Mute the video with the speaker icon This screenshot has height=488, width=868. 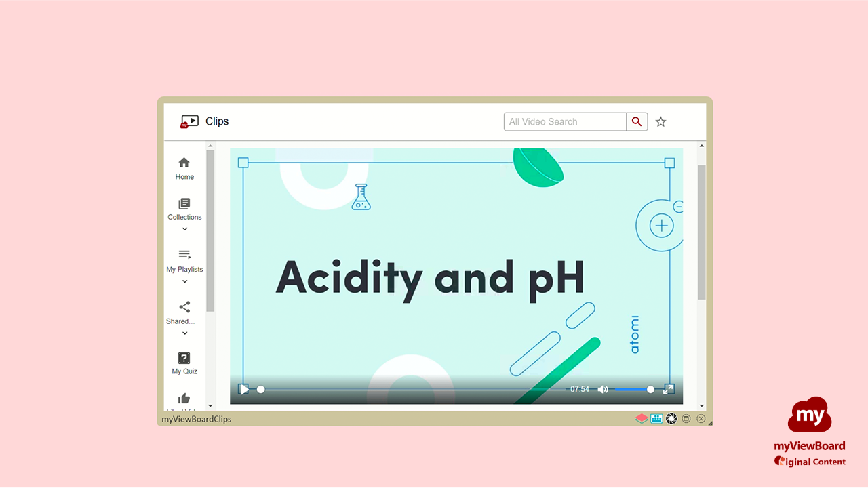pyautogui.click(x=602, y=390)
